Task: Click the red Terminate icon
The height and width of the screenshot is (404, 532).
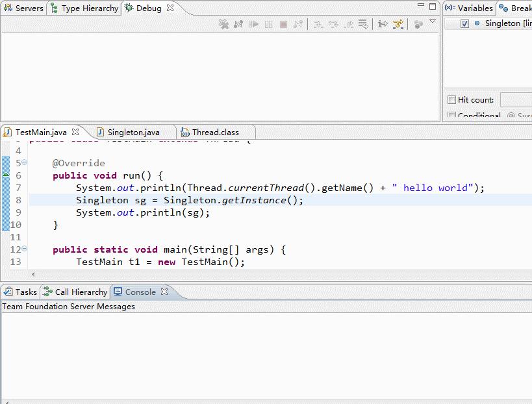Action: click(x=283, y=24)
